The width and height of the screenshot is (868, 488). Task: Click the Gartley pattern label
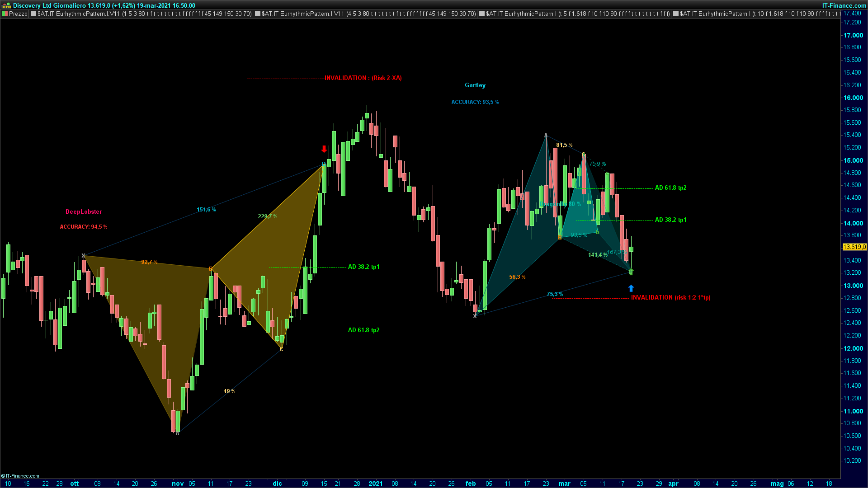pyautogui.click(x=475, y=85)
